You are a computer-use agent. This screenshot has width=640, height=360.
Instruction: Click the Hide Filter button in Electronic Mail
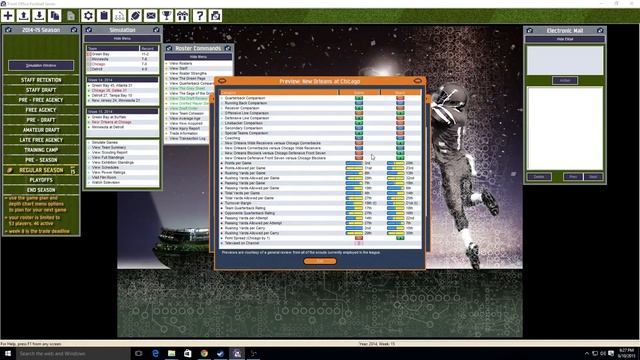(565, 39)
